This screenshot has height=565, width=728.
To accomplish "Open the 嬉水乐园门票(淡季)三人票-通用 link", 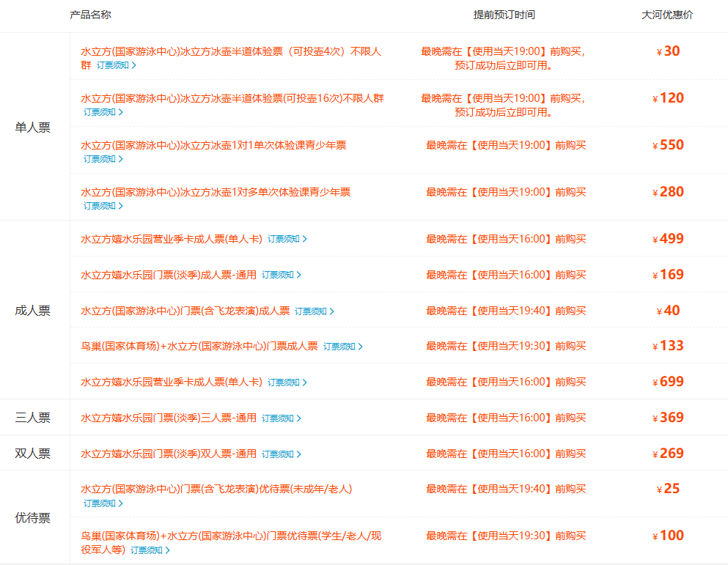I will point(169,418).
